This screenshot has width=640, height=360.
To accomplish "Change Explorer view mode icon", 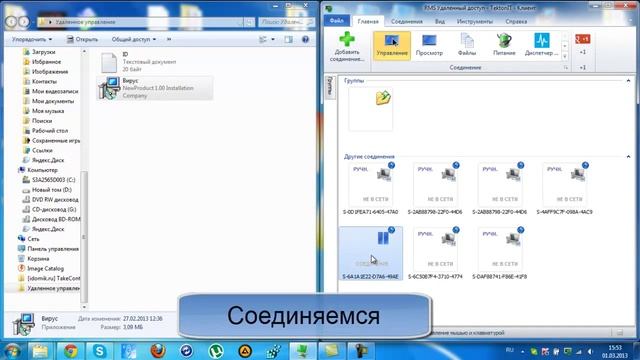I will tap(263, 40).
